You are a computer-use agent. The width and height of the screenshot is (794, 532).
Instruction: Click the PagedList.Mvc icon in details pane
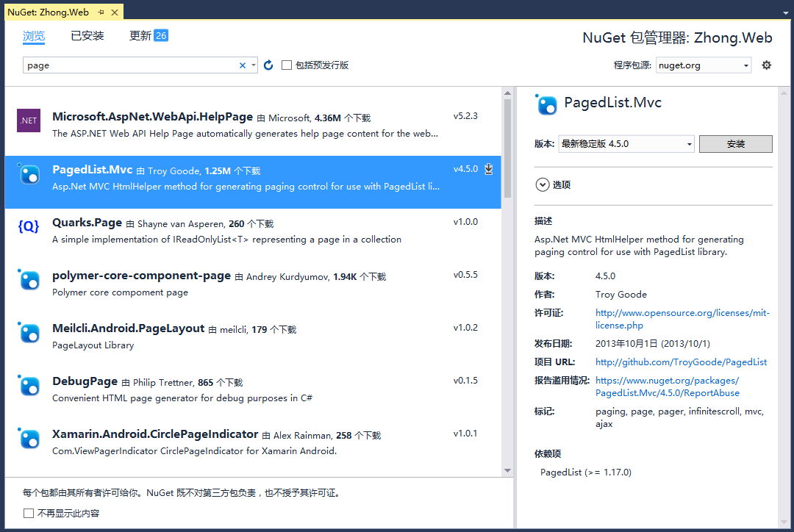(x=546, y=104)
